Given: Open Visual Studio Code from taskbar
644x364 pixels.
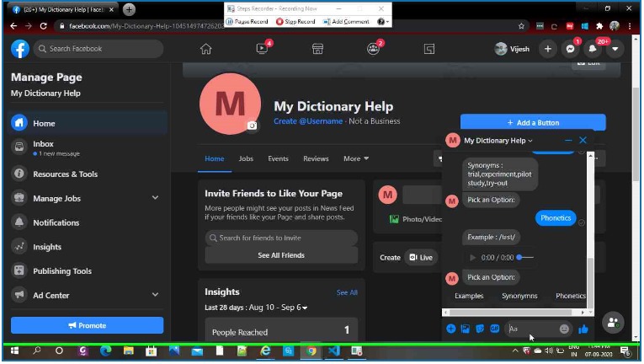Looking at the screenshot, I should pos(334,351).
